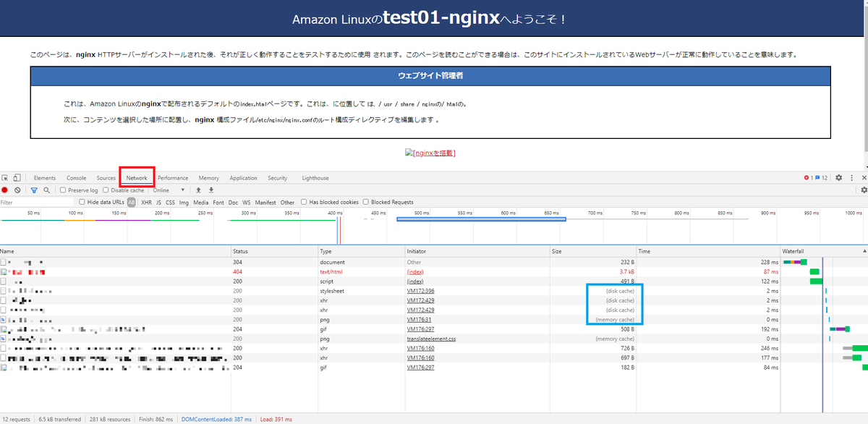Open the Application tab
The width and height of the screenshot is (868, 424).
(x=244, y=178)
